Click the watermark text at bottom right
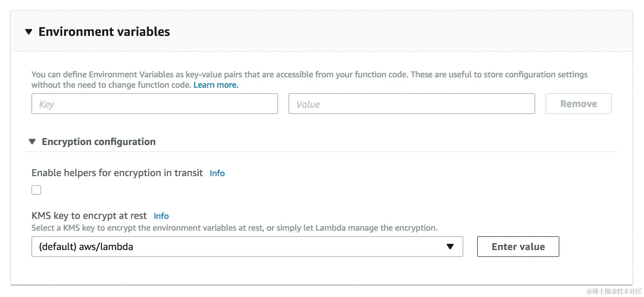 pos(614,291)
